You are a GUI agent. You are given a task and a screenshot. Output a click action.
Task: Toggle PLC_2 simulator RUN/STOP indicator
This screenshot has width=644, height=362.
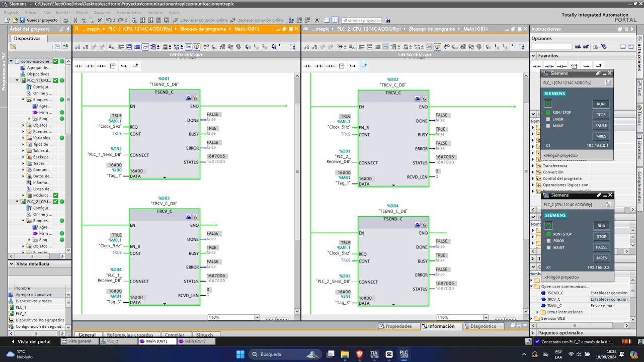pos(548,234)
